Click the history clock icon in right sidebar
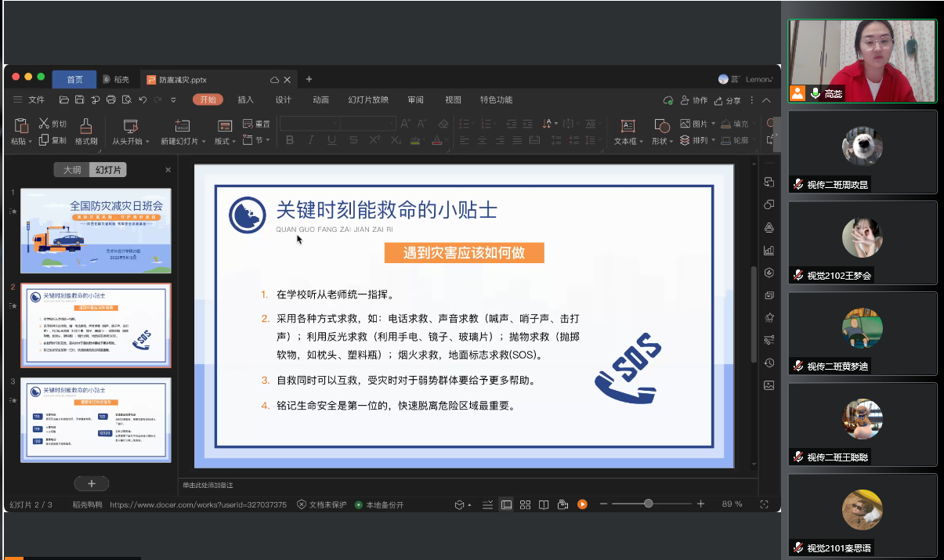The width and height of the screenshot is (944, 560). click(769, 363)
